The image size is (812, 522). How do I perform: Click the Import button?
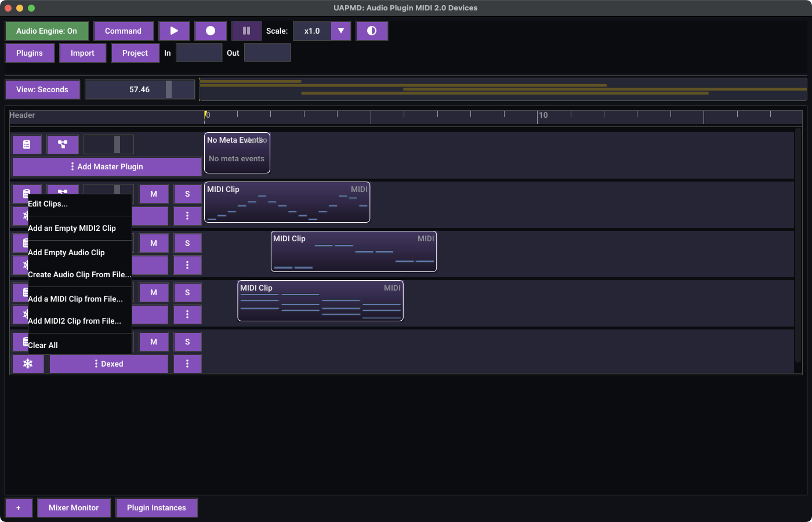(x=82, y=53)
